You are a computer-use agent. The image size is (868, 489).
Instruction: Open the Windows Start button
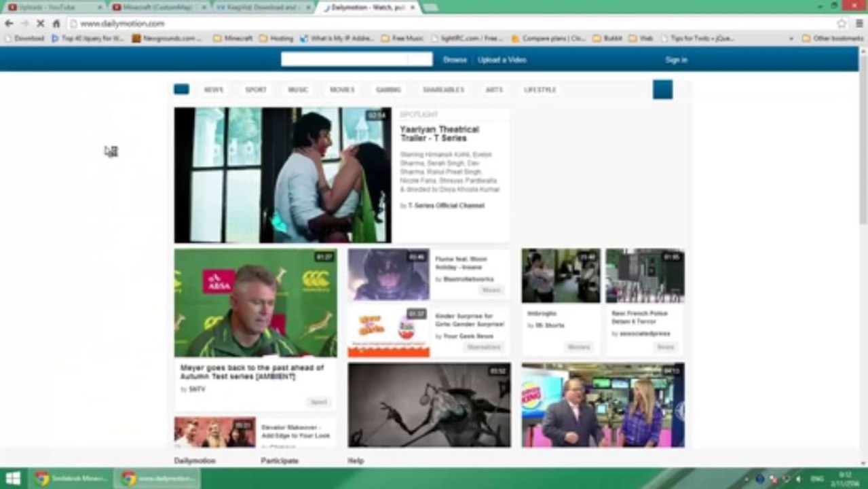coord(12,478)
